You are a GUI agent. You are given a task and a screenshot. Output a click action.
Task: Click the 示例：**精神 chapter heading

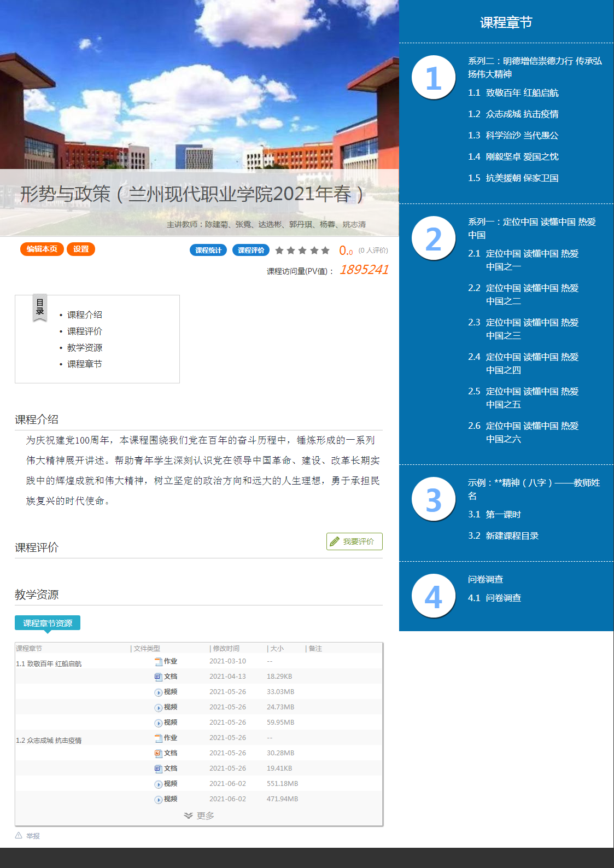click(534, 489)
